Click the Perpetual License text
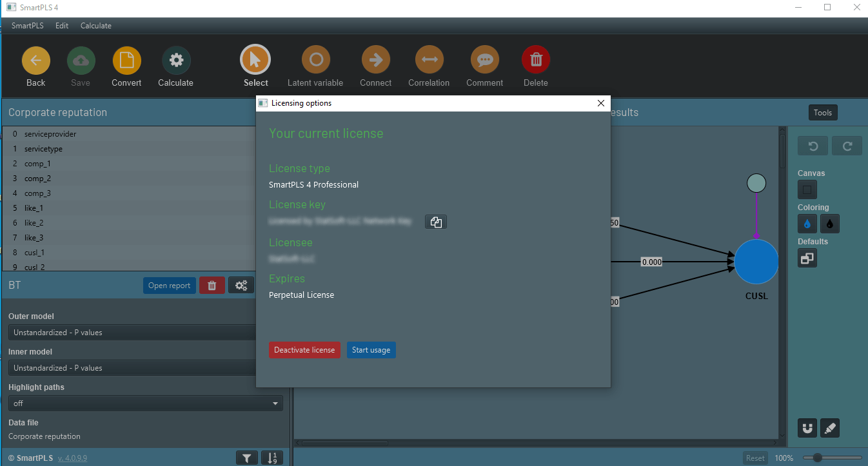 point(301,295)
